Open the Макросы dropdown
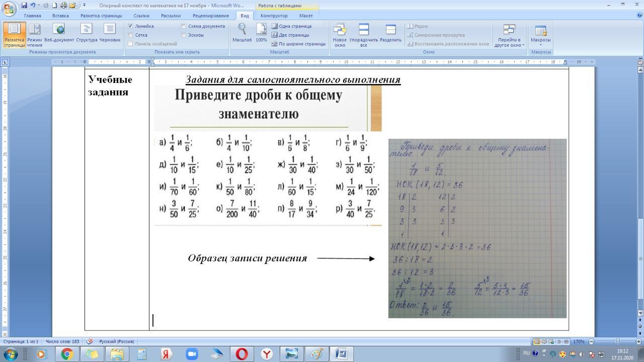 (x=540, y=35)
